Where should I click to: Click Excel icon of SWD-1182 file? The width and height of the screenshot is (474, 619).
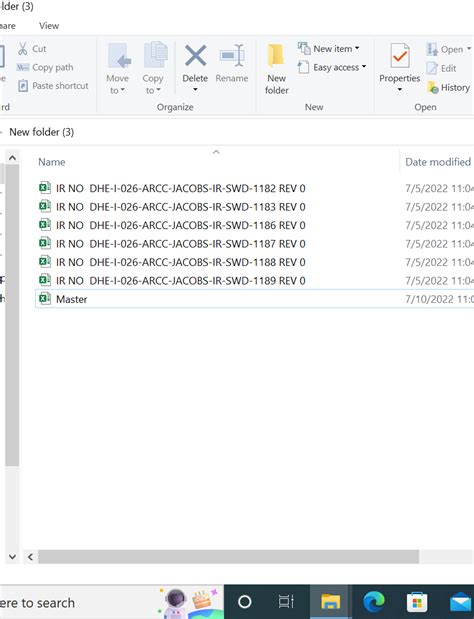pyautogui.click(x=45, y=188)
